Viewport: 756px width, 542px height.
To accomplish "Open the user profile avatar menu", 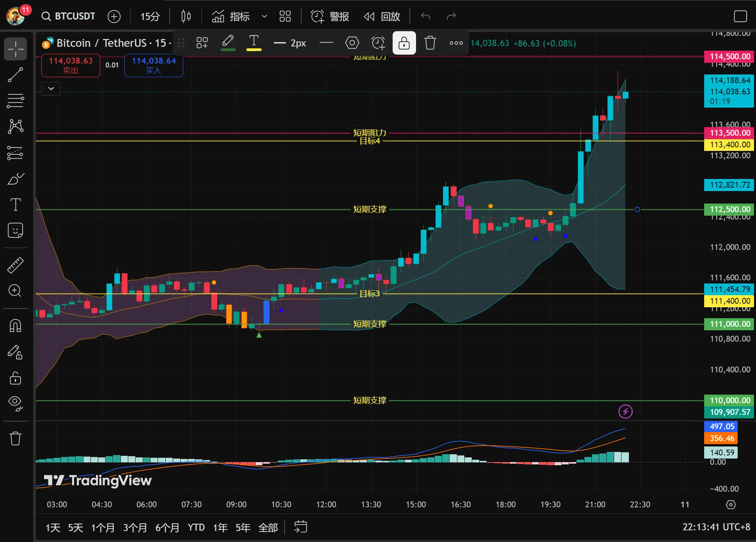I will (16, 16).
